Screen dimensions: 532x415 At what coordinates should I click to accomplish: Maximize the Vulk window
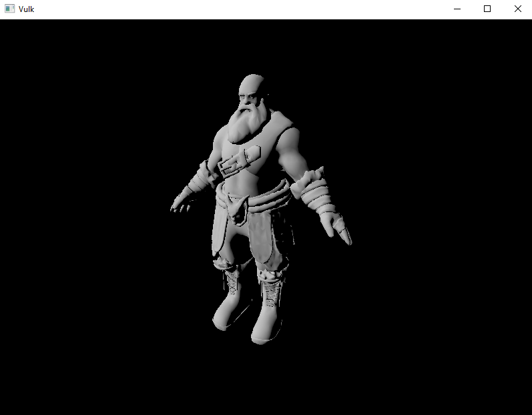pyautogui.click(x=487, y=9)
